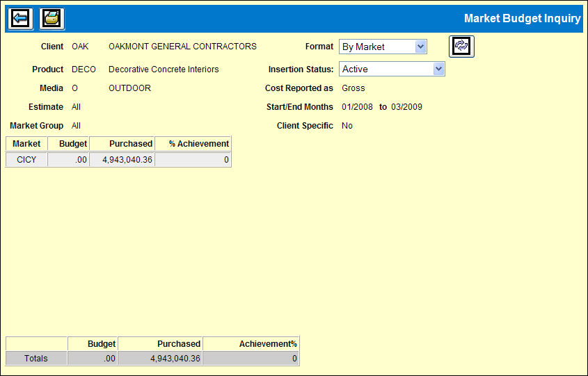
Task: Click the .00 budget in Totals row
Action: point(93,359)
